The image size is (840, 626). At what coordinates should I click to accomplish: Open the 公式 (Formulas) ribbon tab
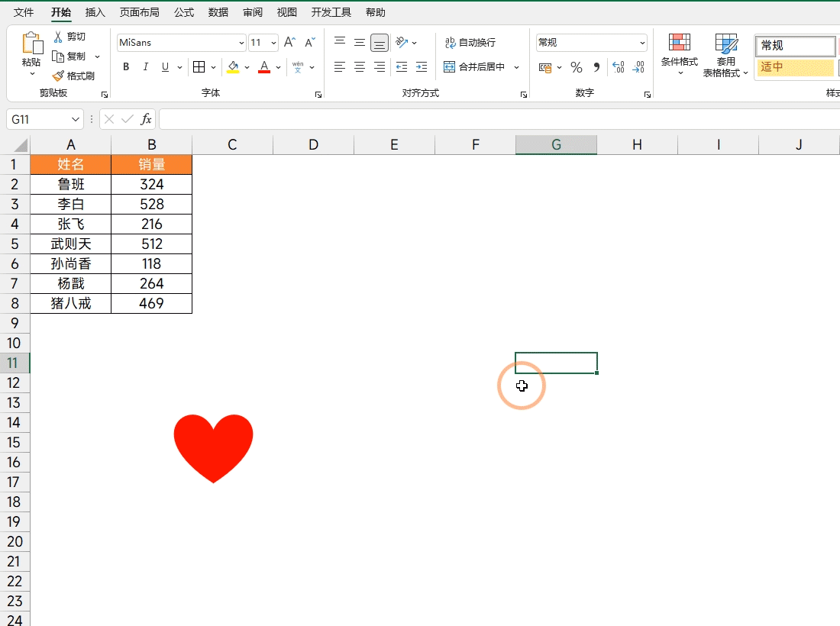click(x=183, y=12)
